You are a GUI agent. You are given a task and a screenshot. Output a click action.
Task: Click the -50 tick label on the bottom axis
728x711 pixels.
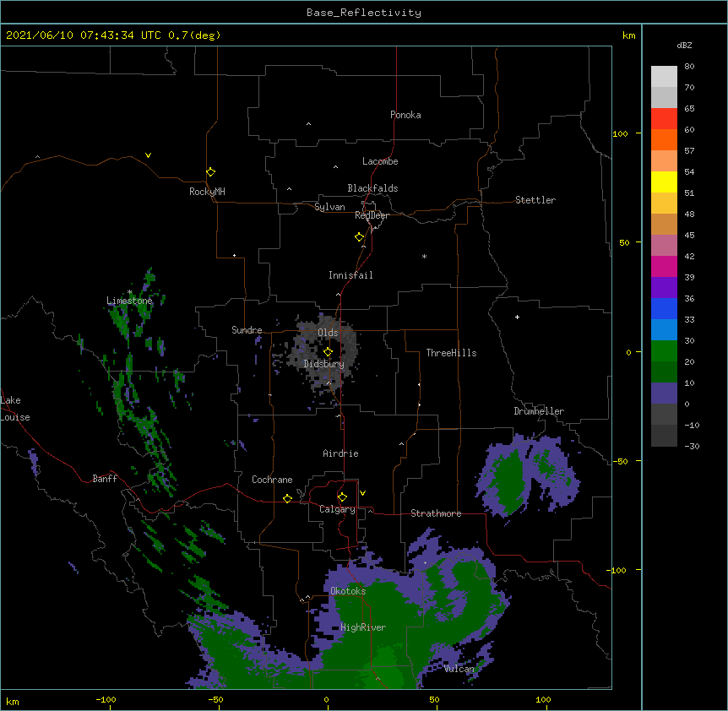tap(216, 699)
